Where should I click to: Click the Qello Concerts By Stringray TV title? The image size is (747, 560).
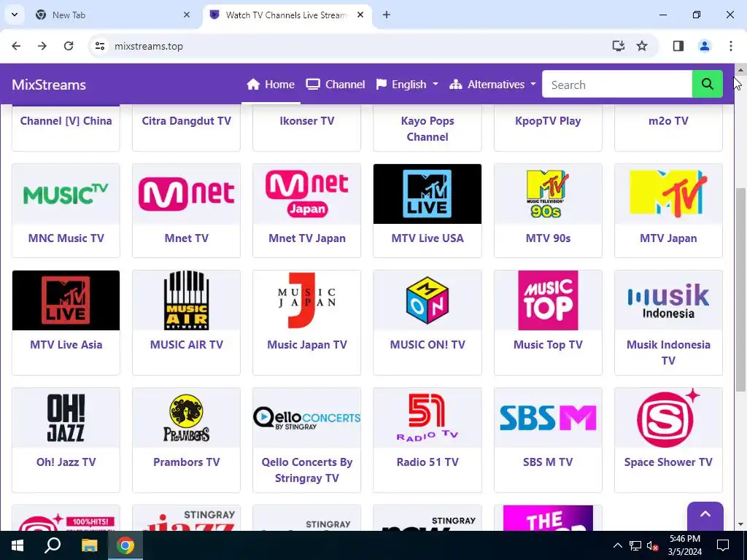point(307,470)
